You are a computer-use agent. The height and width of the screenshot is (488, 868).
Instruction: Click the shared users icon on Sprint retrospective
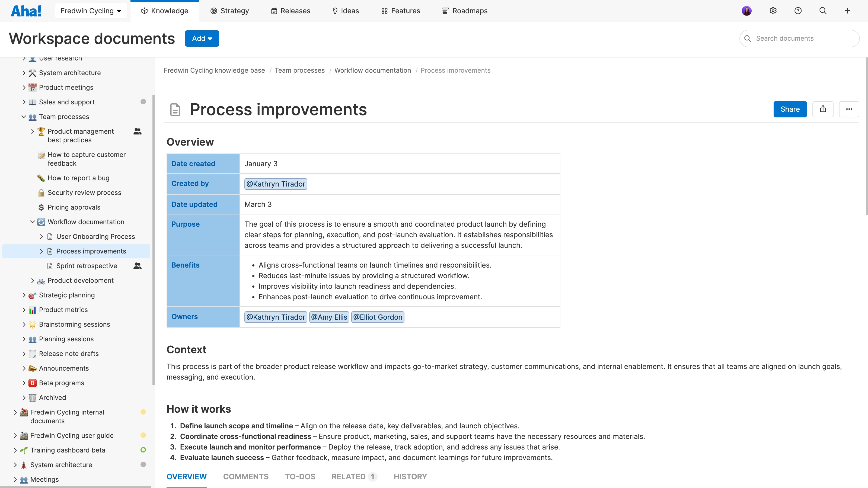[x=138, y=266]
